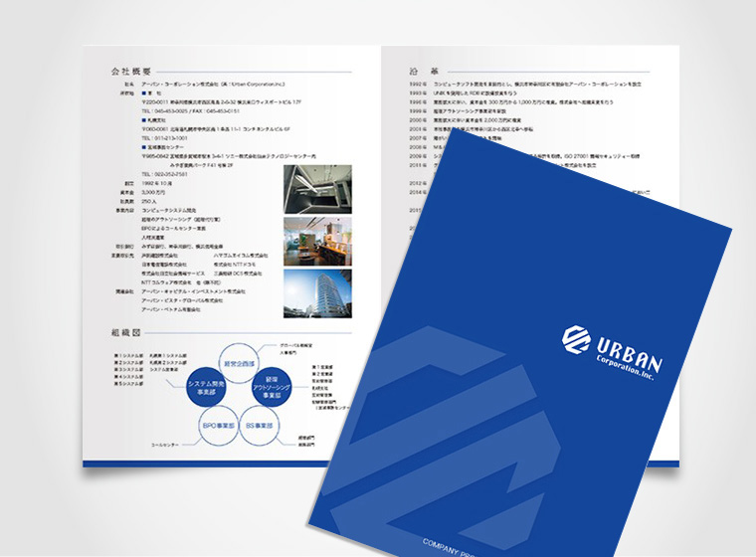This screenshot has height=557, width=756.
Task: Click the 沿革 section heading
Action: tap(419, 73)
